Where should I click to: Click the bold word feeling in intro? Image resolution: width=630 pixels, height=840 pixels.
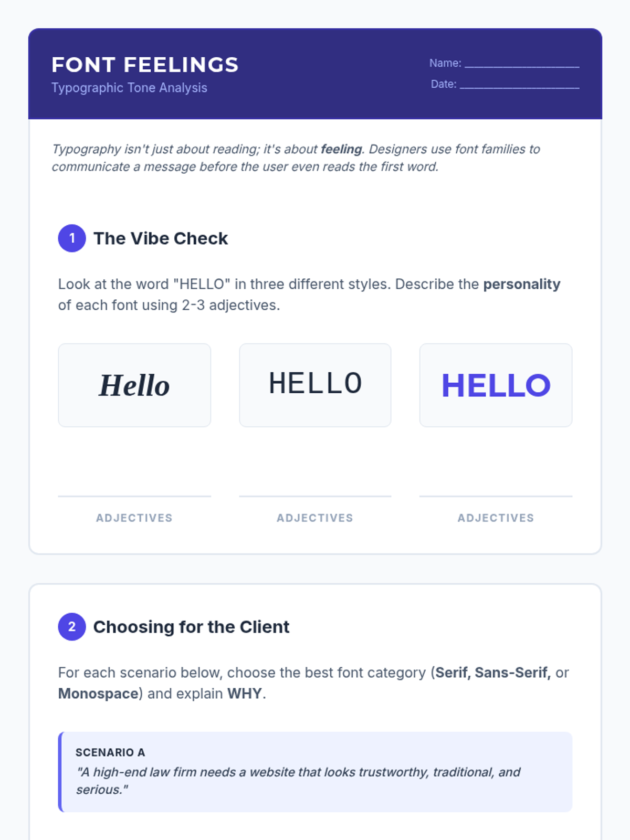point(341,149)
